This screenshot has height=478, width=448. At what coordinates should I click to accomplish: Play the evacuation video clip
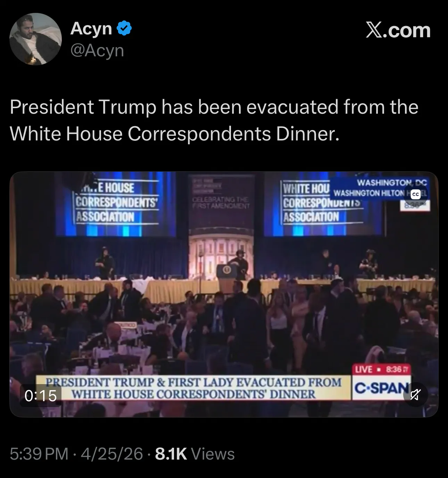tap(224, 294)
